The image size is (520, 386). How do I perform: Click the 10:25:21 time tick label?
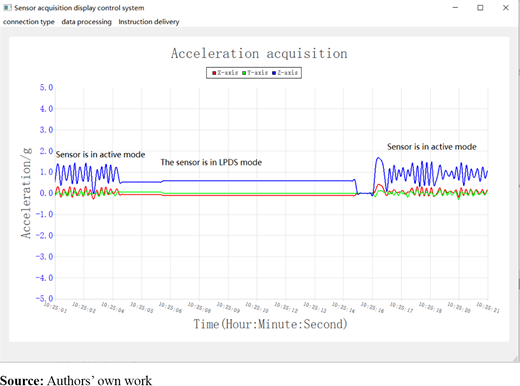488,307
